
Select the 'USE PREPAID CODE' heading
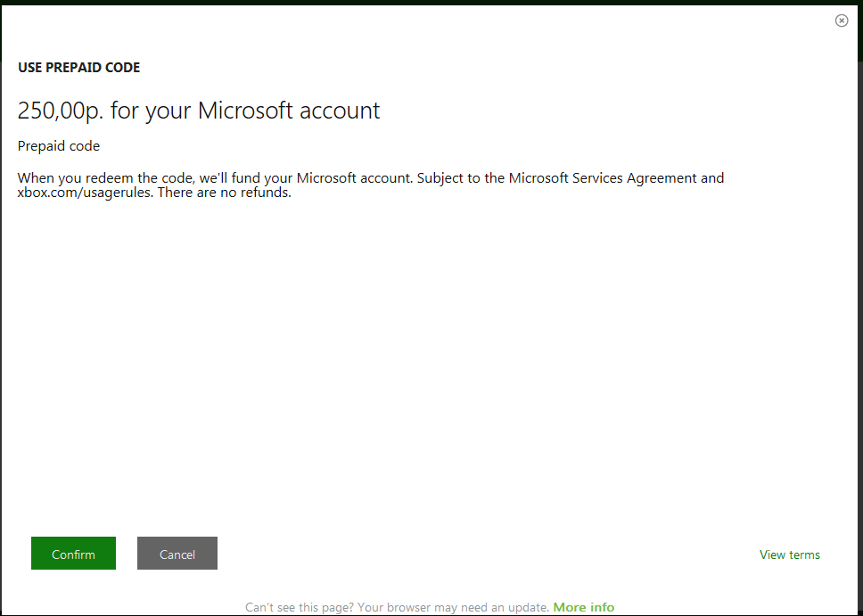tap(78, 67)
